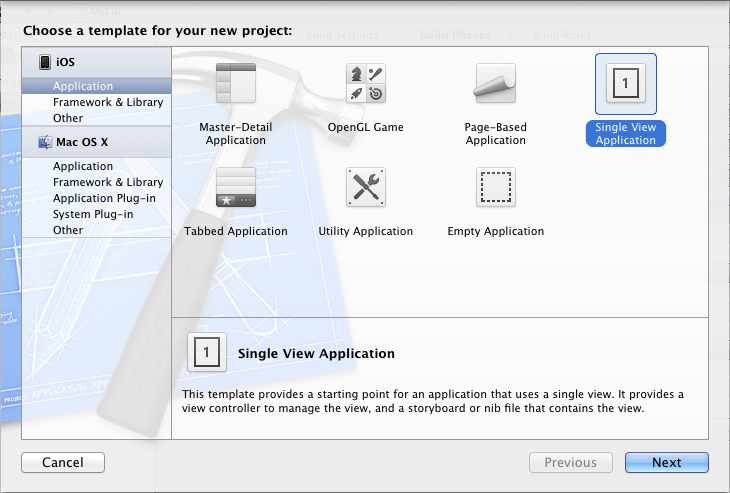Click the highlighted 'Single View Application' label
This screenshot has height=493, width=730.
pyautogui.click(x=626, y=134)
